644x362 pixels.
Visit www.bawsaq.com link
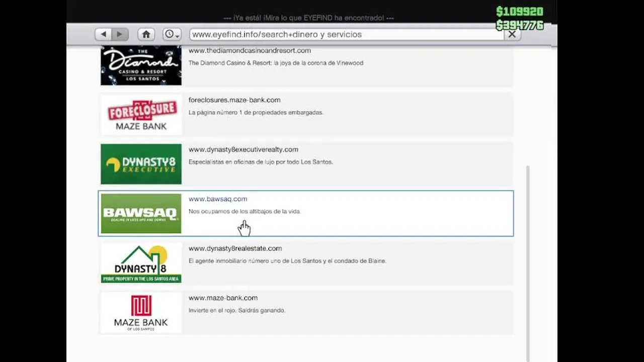218,199
